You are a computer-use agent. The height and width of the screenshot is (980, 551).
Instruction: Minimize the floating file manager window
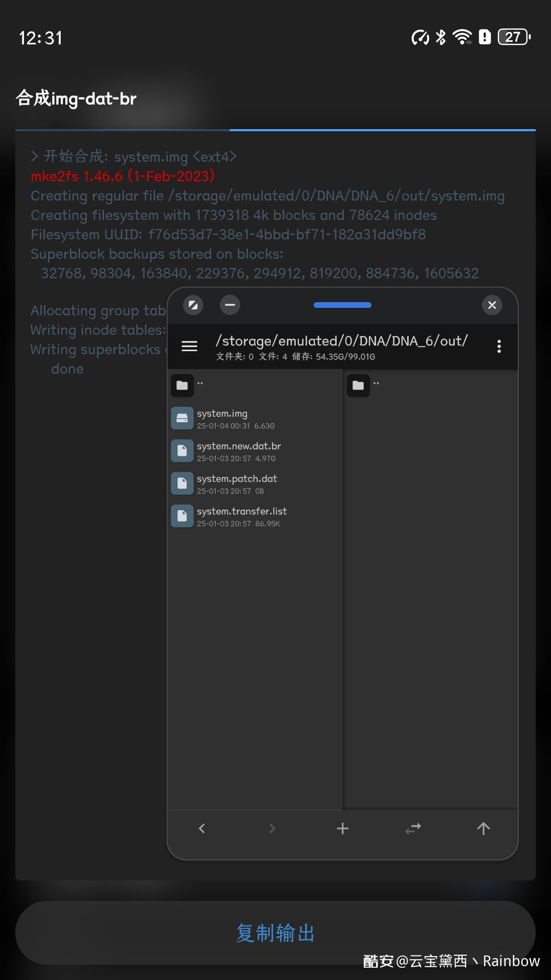[x=230, y=305]
